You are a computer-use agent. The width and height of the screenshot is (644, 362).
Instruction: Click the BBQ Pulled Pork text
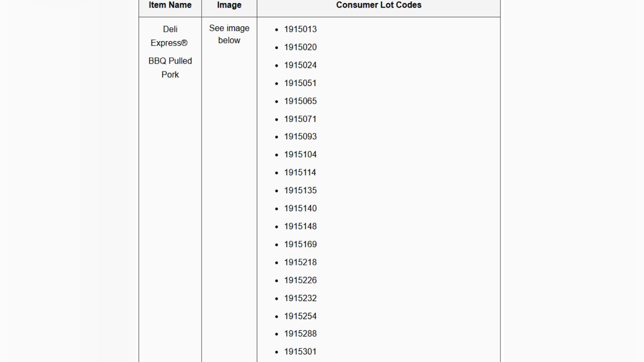tap(170, 68)
